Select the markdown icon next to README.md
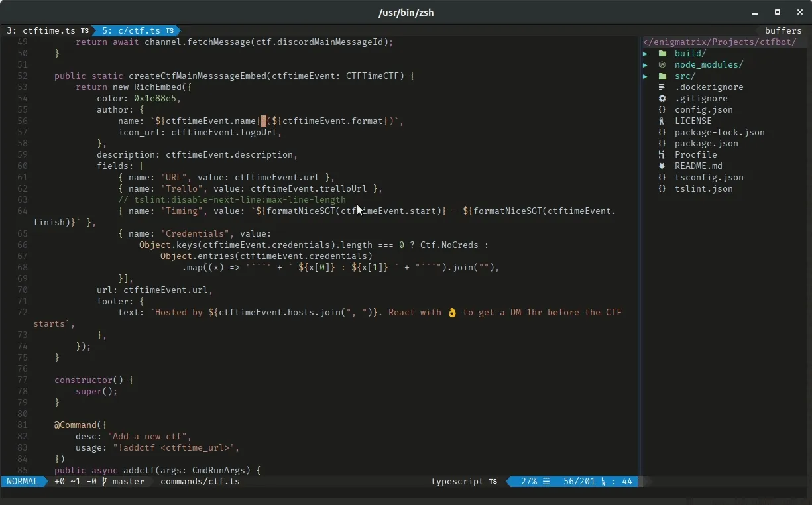The height and width of the screenshot is (505, 812). [662, 166]
